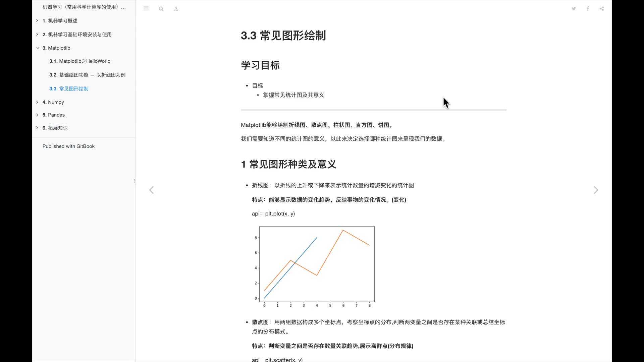
Task: Expand the 5. Pandas chapter chevron
Action: (37, 115)
